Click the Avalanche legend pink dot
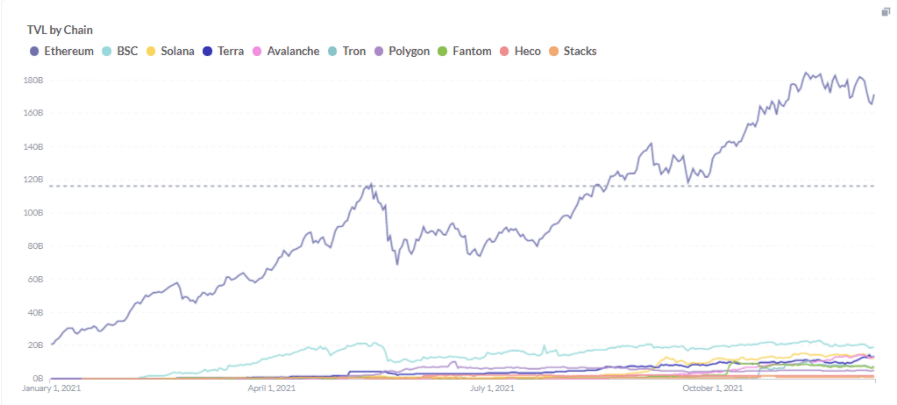Screen dimensions: 897x405 point(258,50)
